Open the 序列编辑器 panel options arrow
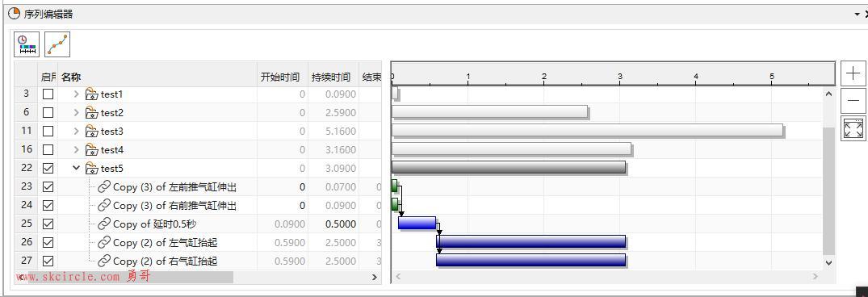868x297 pixels. [x=857, y=15]
